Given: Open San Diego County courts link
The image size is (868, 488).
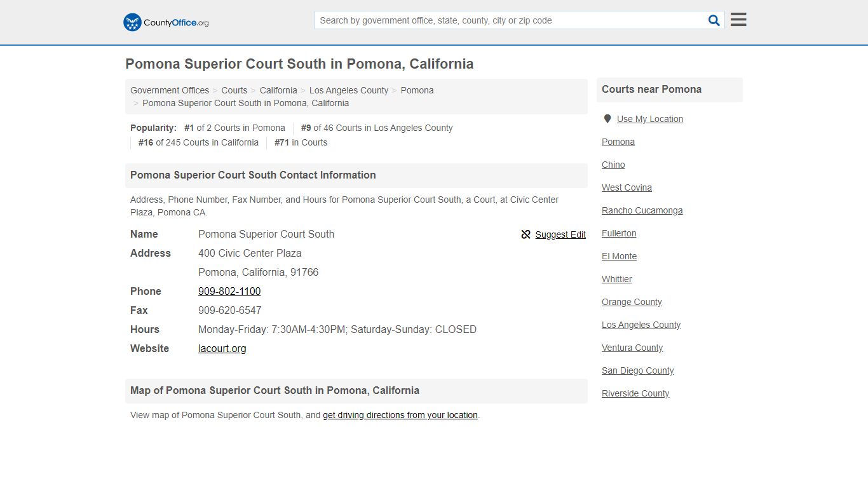Looking at the screenshot, I should coord(638,370).
